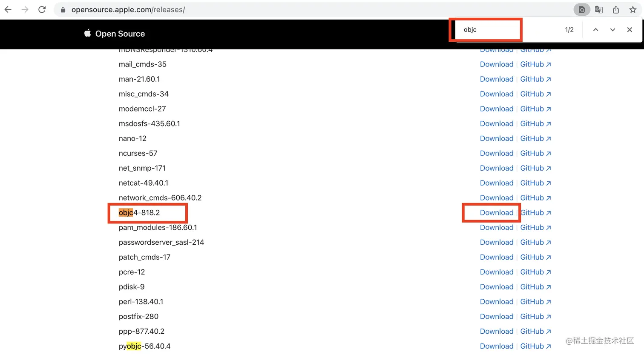Download patch_cmds-17

(497, 257)
